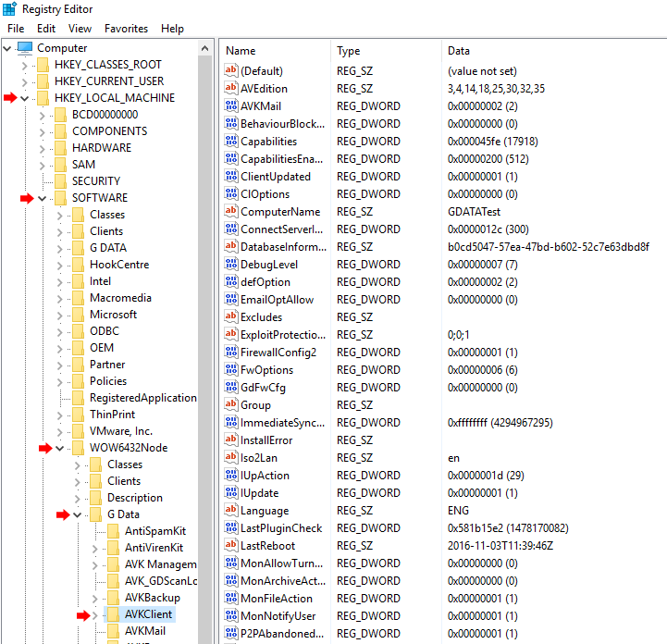Click the Registry Editor app icon in title bar
This screenshot has height=644, width=667.
coord(9,9)
